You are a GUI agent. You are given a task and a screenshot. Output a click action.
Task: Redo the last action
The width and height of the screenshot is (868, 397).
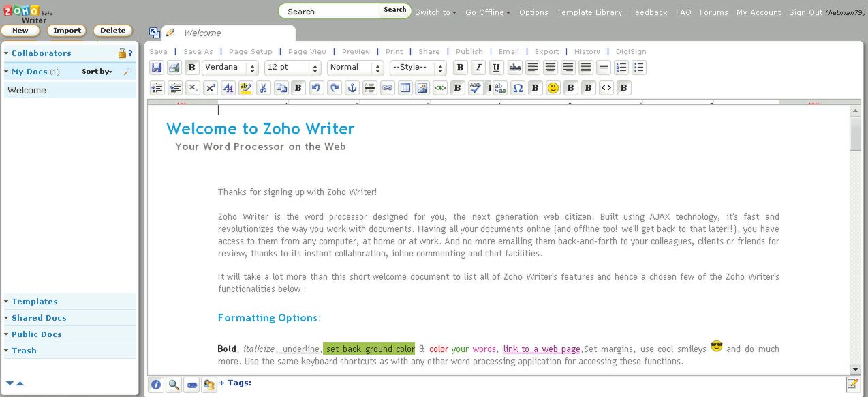pyautogui.click(x=335, y=88)
